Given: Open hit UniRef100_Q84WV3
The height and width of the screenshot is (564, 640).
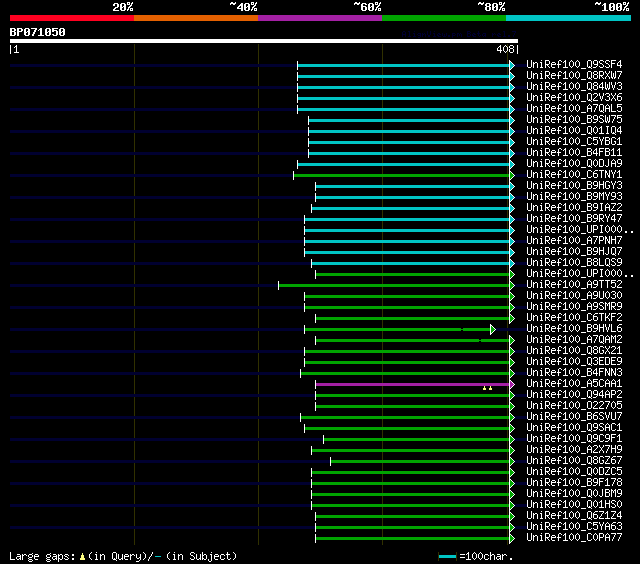Looking at the screenshot, I should point(574,87).
